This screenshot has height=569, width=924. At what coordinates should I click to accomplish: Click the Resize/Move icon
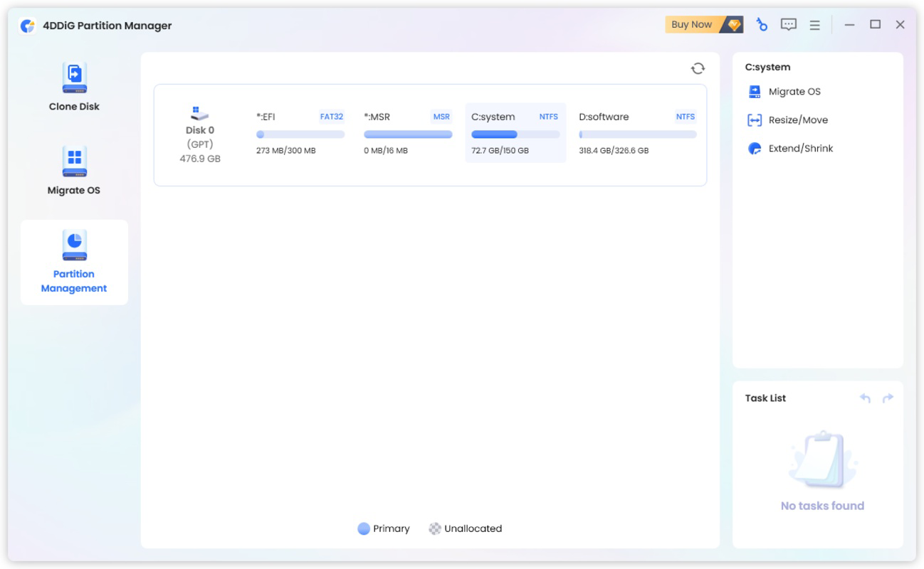[755, 120]
